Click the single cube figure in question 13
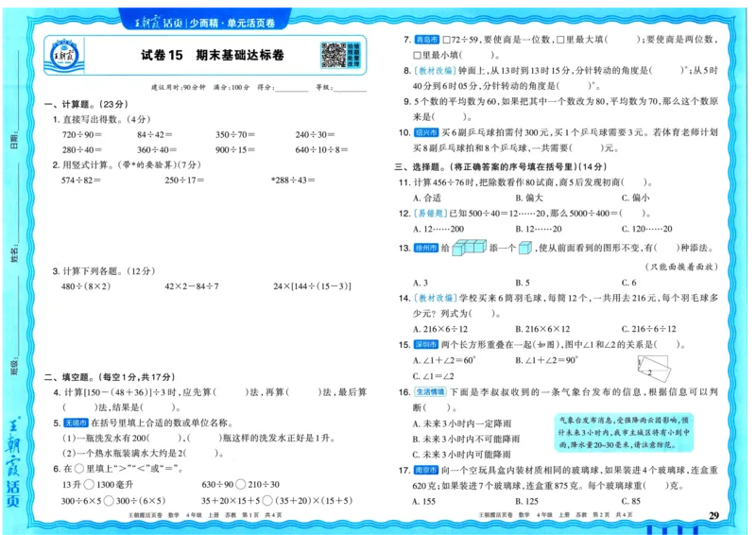Viewport: 756px width, 535px height. click(525, 248)
